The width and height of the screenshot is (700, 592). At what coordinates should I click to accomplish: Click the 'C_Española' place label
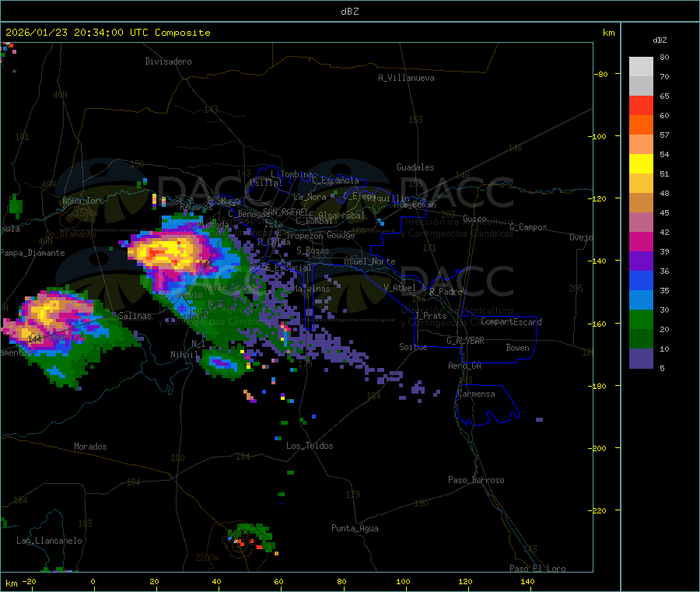coord(335,180)
